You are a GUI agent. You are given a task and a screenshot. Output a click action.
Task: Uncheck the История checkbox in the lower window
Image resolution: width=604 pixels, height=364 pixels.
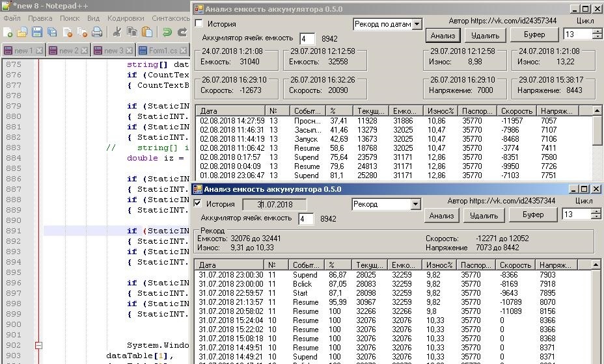tap(198, 203)
